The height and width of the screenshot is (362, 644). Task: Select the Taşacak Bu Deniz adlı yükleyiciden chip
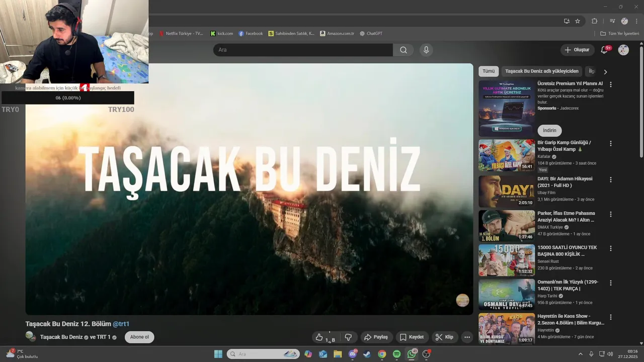tap(542, 71)
